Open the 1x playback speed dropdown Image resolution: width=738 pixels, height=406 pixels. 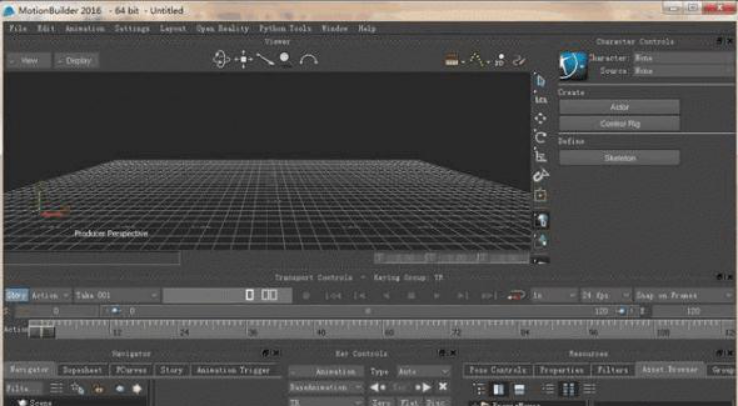(x=554, y=295)
